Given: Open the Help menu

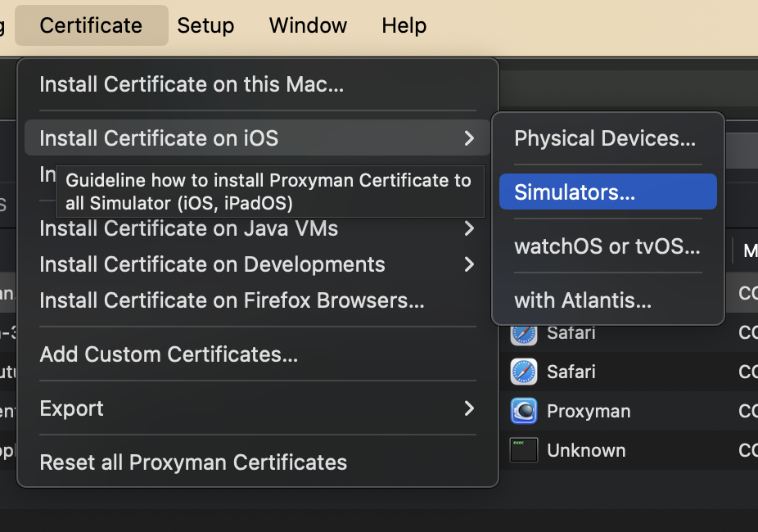Looking at the screenshot, I should [404, 25].
